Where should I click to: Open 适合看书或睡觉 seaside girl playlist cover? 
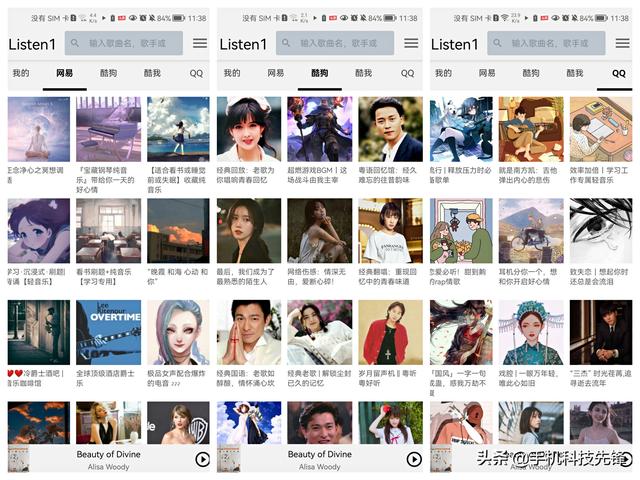pos(178,129)
